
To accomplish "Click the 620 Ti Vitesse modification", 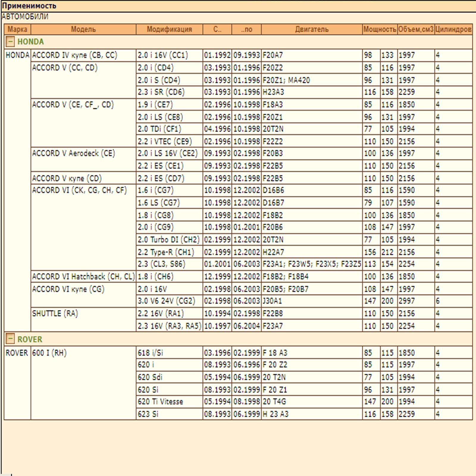I will point(160,402).
